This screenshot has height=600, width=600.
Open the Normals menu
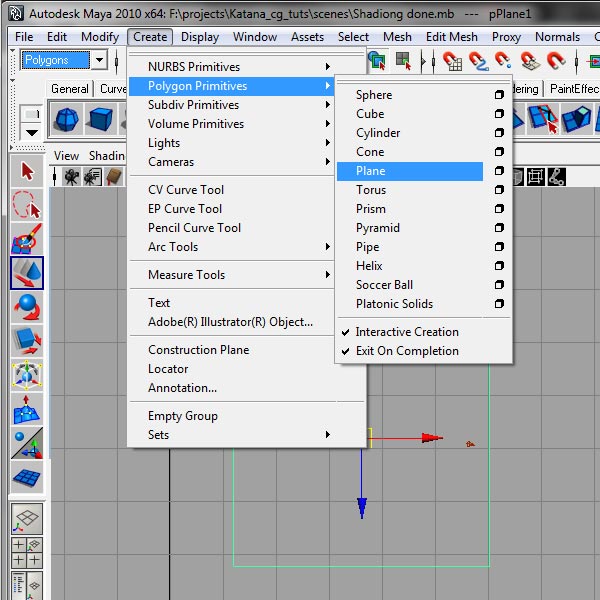[557, 37]
